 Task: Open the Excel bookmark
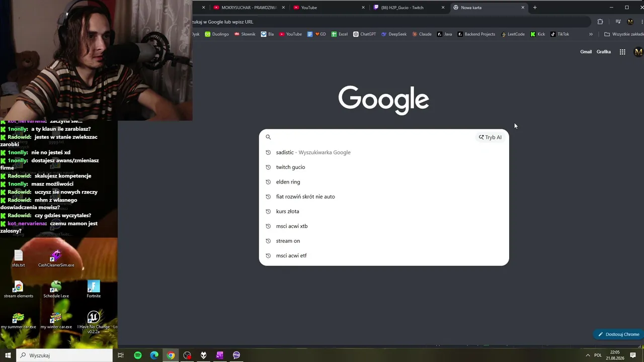340,34
